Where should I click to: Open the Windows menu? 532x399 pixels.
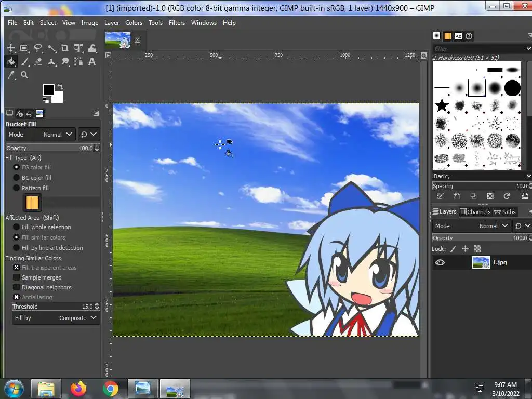[204, 23]
